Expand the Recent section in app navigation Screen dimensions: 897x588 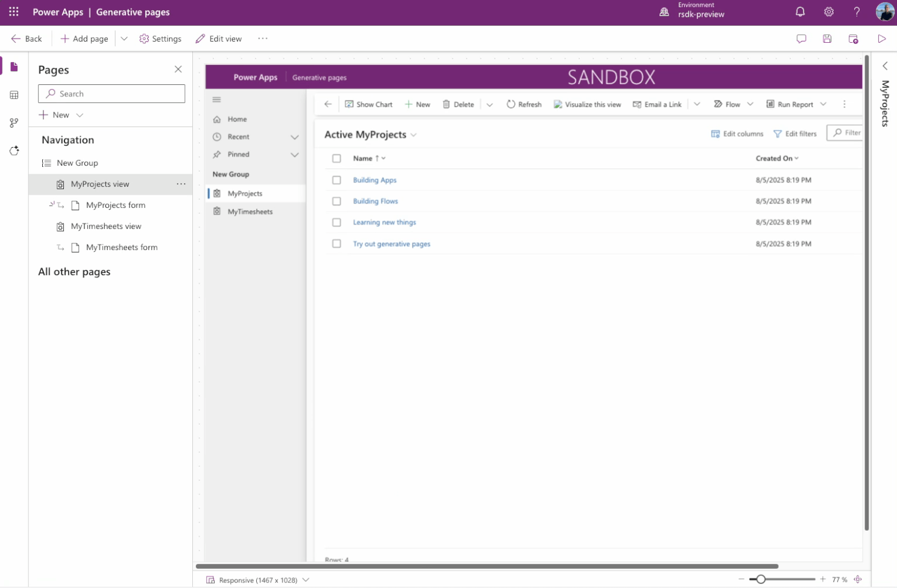295,137
